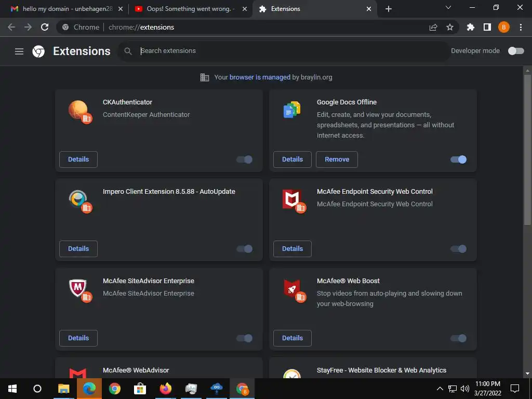Screen dimensions: 532x399
Task: Share this page via share icon
Action: click(433, 27)
